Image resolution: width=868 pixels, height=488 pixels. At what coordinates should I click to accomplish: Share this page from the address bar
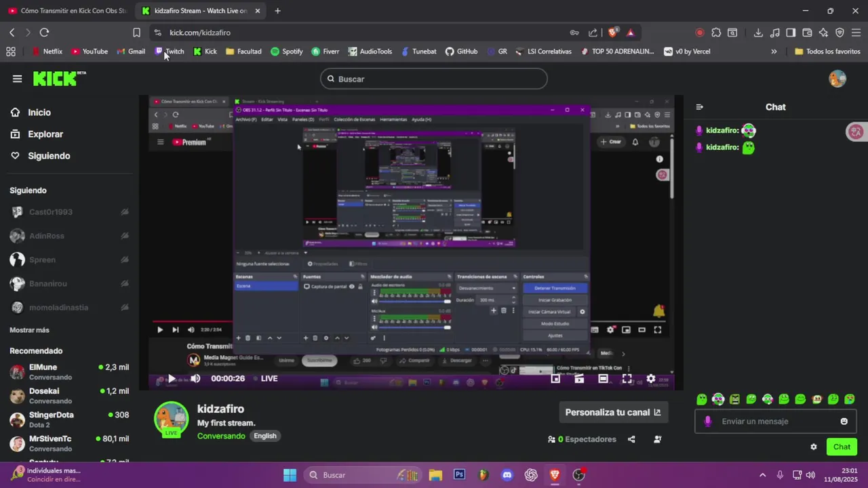[593, 33]
